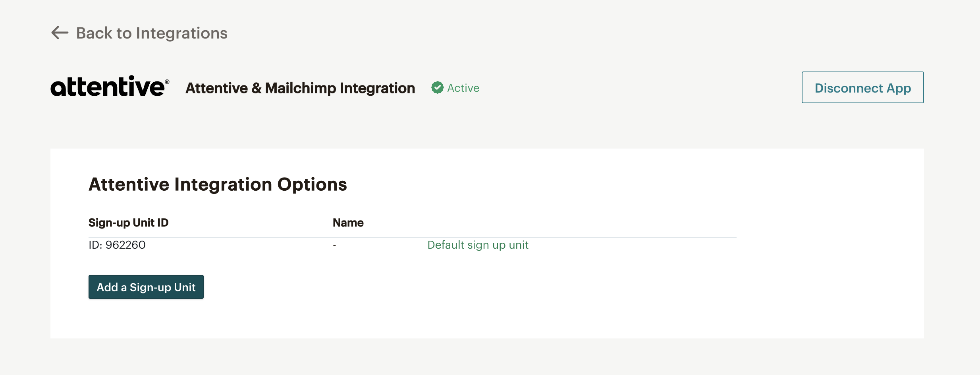Click the back arrow icon
Screen dimensions: 980x375
coord(60,33)
